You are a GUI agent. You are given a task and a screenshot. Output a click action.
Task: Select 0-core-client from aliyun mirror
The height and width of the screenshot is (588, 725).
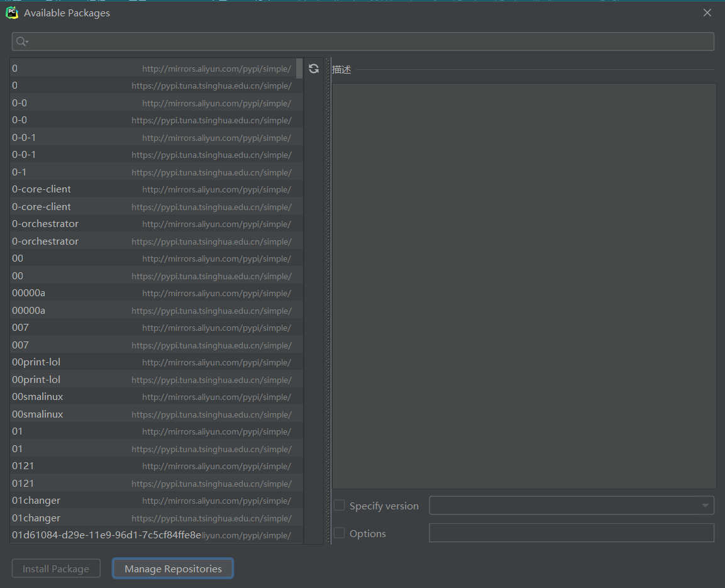[x=157, y=189]
